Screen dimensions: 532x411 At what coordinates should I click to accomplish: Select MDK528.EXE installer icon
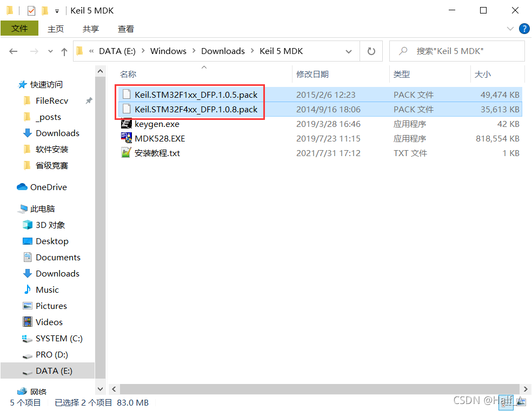tap(126, 138)
